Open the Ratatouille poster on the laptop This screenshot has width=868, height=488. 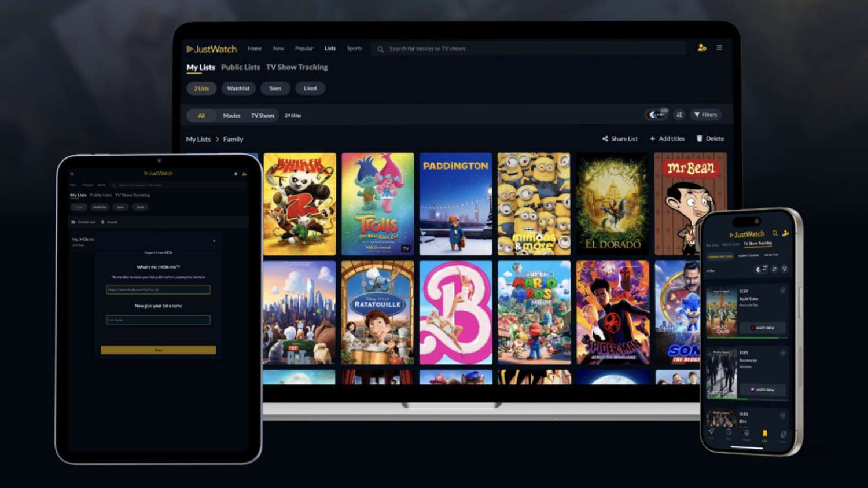(x=377, y=313)
